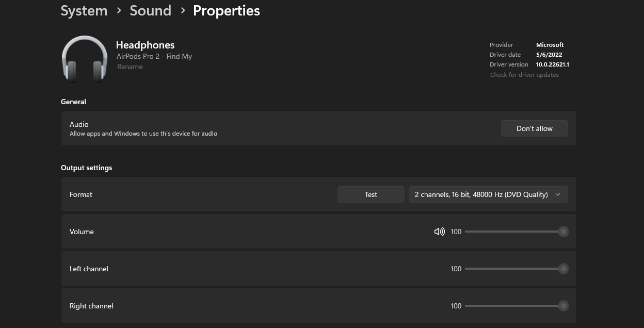Screen dimensions: 644x328
Task: Click the speaker icon beside Volume slider
Action: coord(439,231)
